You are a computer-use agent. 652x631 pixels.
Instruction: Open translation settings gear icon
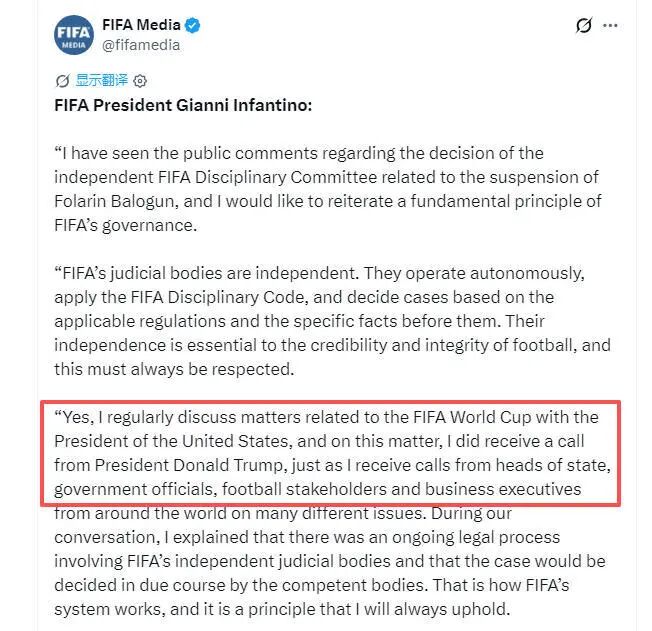pos(140,81)
